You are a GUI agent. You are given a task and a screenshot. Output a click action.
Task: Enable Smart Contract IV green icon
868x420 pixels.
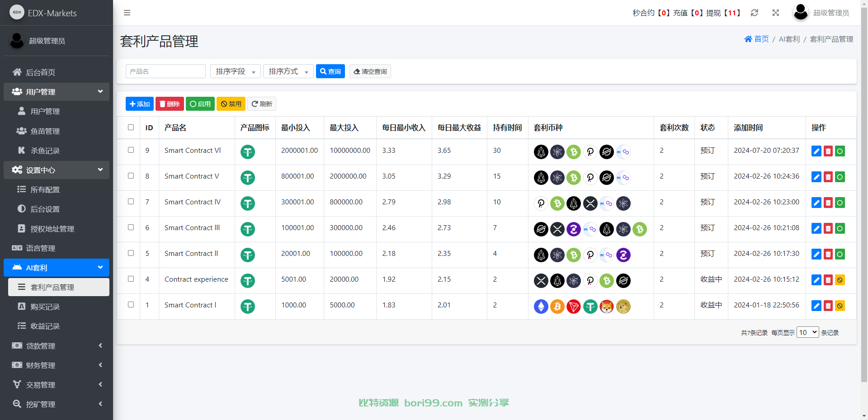point(840,203)
